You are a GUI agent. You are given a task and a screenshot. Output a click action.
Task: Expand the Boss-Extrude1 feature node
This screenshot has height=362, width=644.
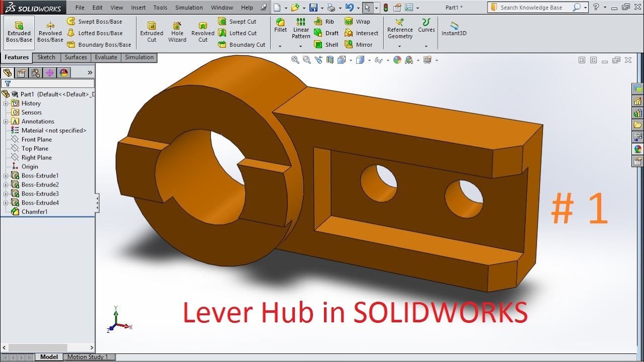[6, 176]
